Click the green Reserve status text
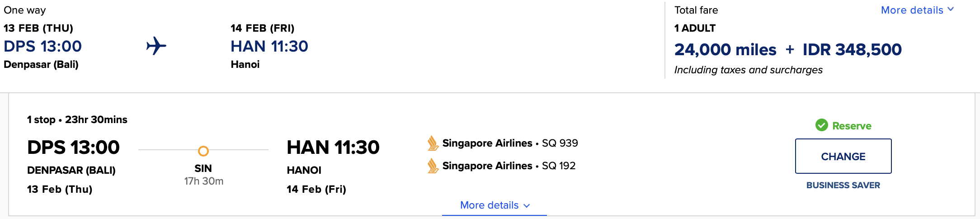This screenshot has height=219, width=980. point(852,126)
